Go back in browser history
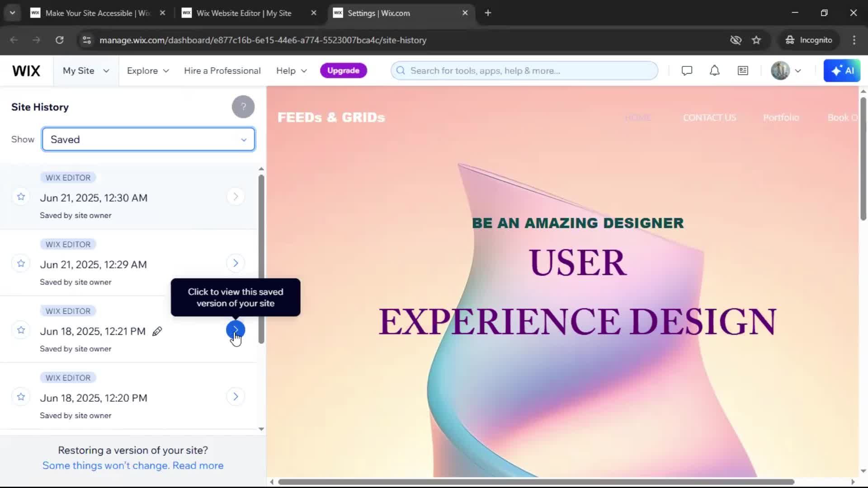This screenshot has width=868, height=488. tap(14, 40)
